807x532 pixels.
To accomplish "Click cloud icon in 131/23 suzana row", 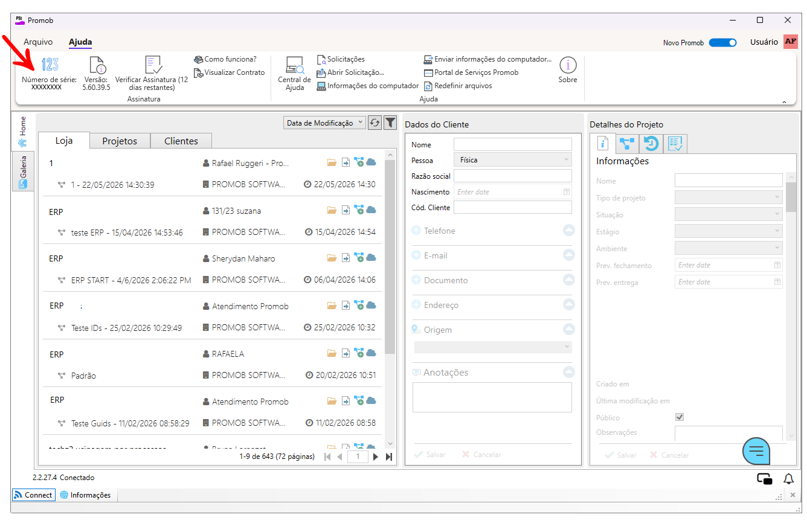I will click(x=371, y=210).
